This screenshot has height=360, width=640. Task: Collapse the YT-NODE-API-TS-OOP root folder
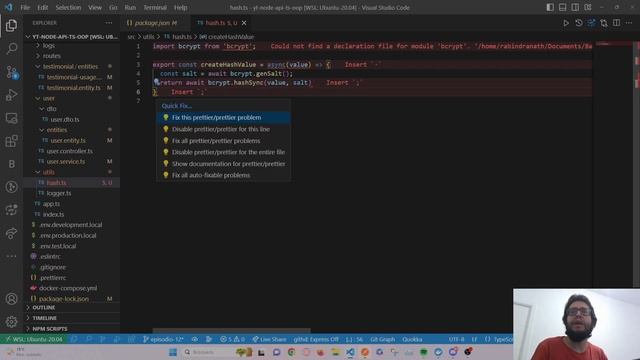(x=72, y=37)
